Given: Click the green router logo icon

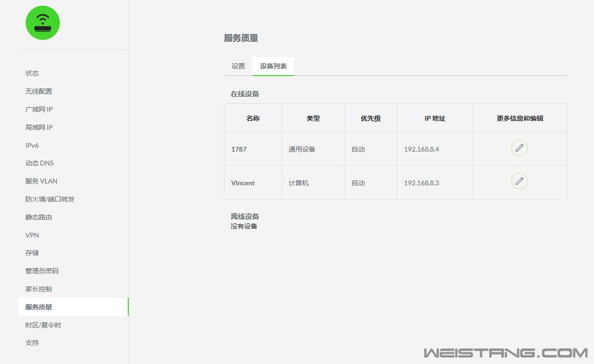Looking at the screenshot, I should pos(43,23).
